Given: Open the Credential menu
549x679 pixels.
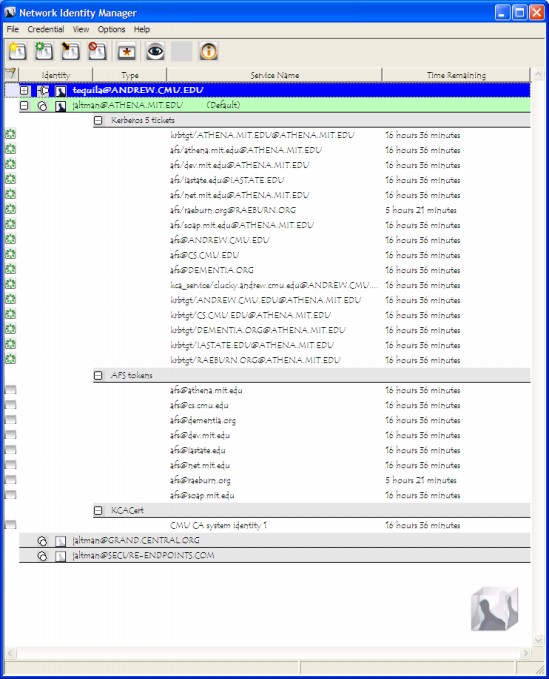Looking at the screenshot, I should (x=45, y=29).
